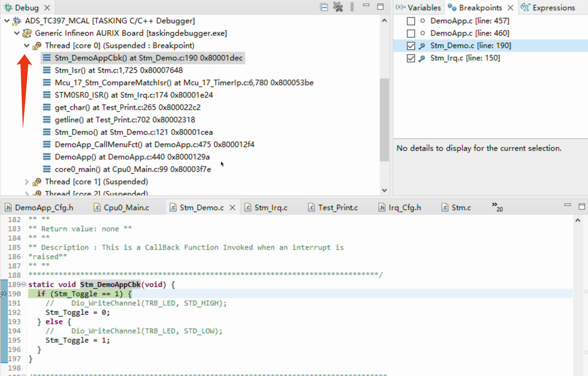Click thread icon for core 0
The width and height of the screenshot is (588, 376).
[x=37, y=46]
